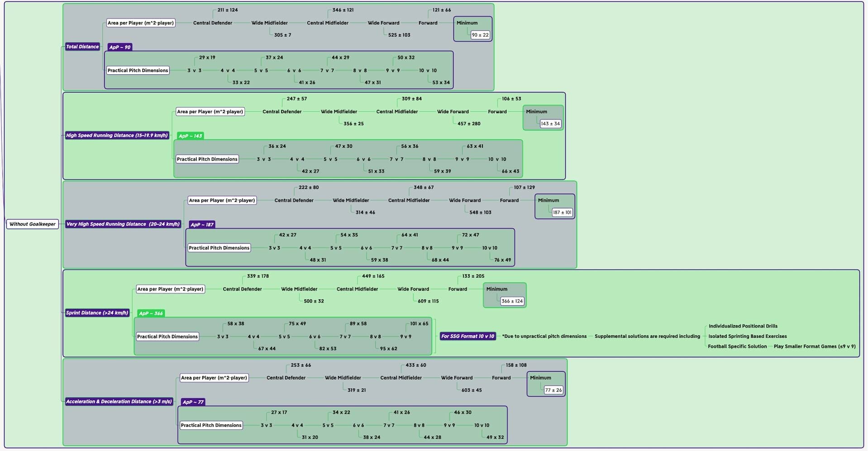
Task: Click the ApP ~ 143 badge
Action: click(x=190, y=135)
